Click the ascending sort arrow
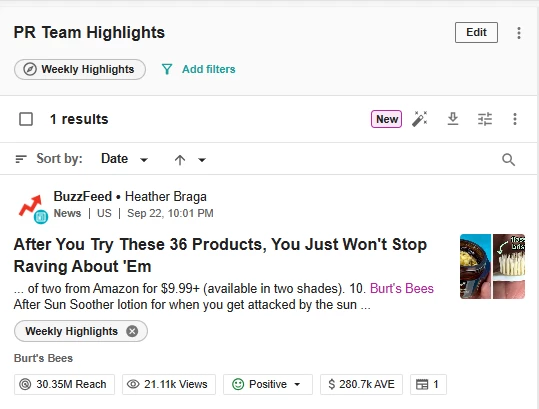Image resolution: width=539 pixels, height=409 pixels. pyautogui.click(x=179, y=159)
